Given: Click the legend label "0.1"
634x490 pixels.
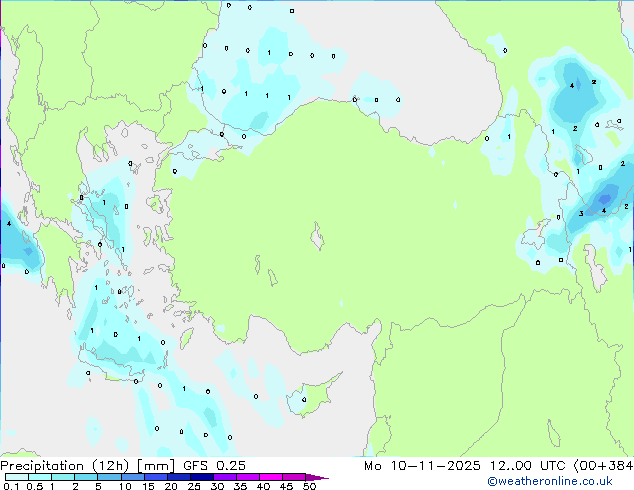Looking at the screenshot, I should 11,486.
